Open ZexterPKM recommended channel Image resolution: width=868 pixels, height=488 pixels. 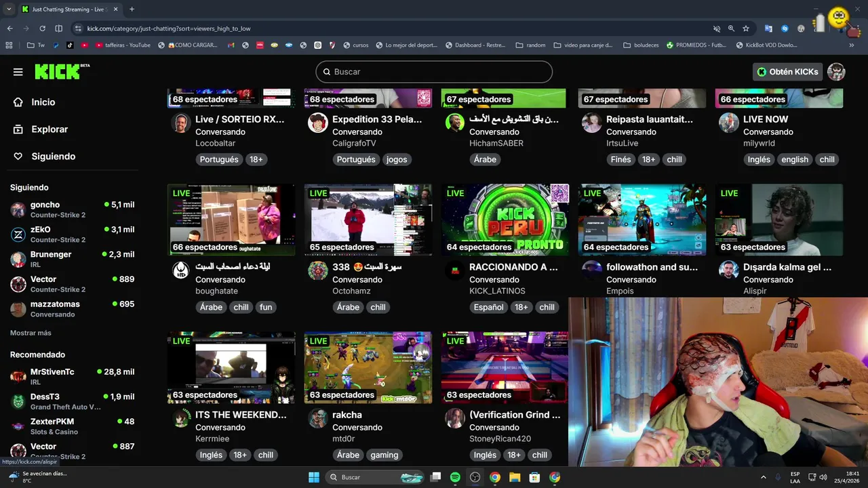[73, 426]
